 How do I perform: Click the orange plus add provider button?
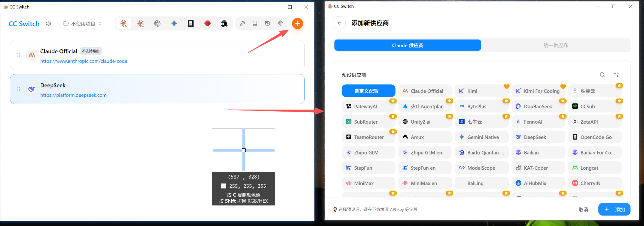click(x=298, y=23)
